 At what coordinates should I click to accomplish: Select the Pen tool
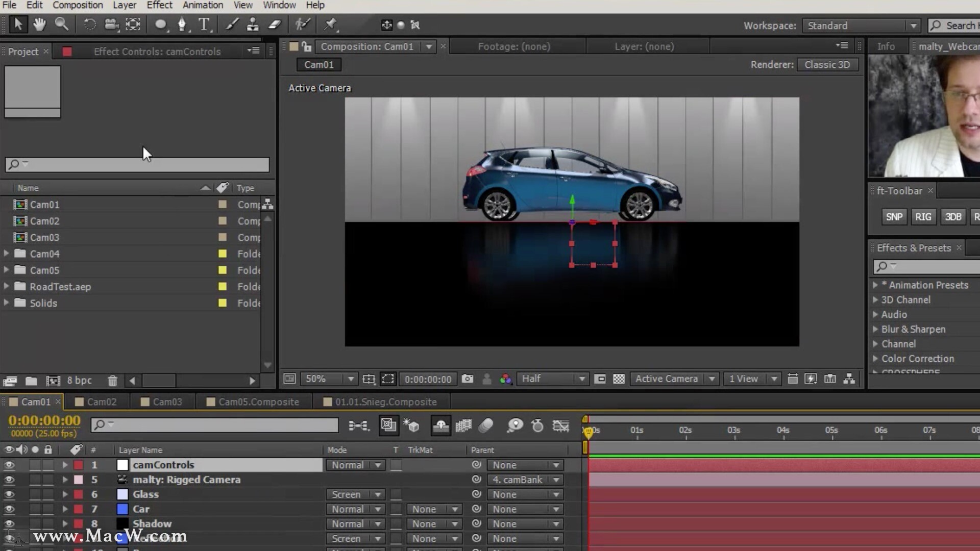[182, 24]
